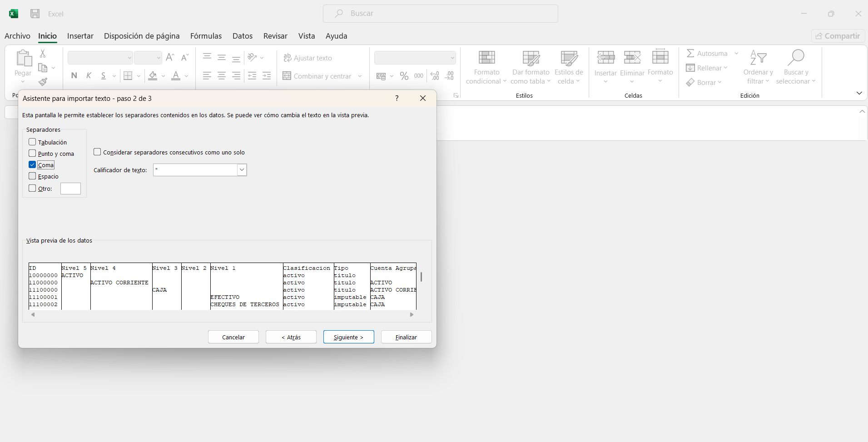Viewport: 868px width, 442px height.
Task: Click the font color red A swatch
Action: (x=176, y=76)
